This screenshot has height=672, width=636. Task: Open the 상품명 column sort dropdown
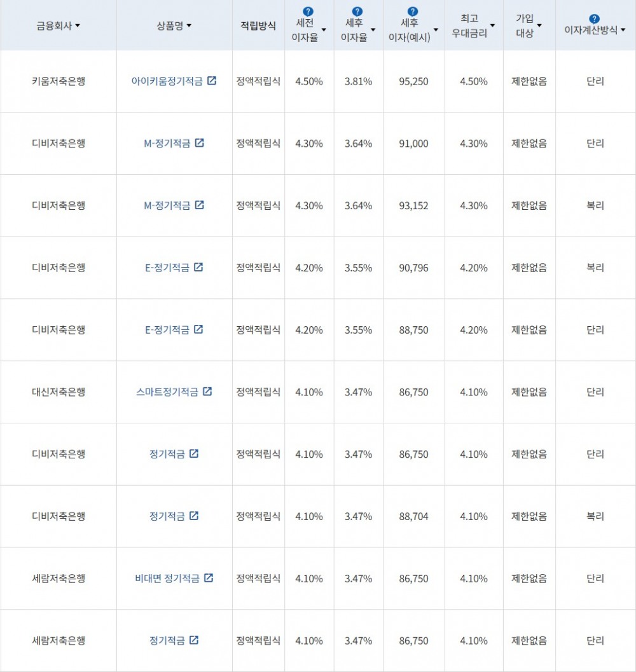pos(189,26)
